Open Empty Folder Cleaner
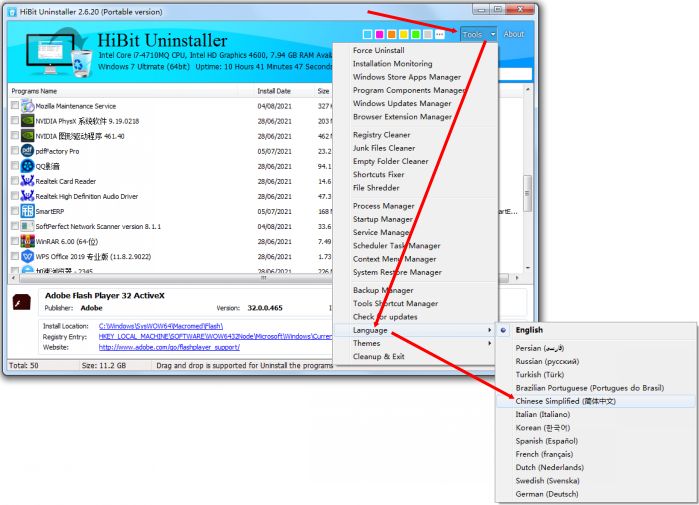This screenshot has height=505, width=699. coord(391,161)
